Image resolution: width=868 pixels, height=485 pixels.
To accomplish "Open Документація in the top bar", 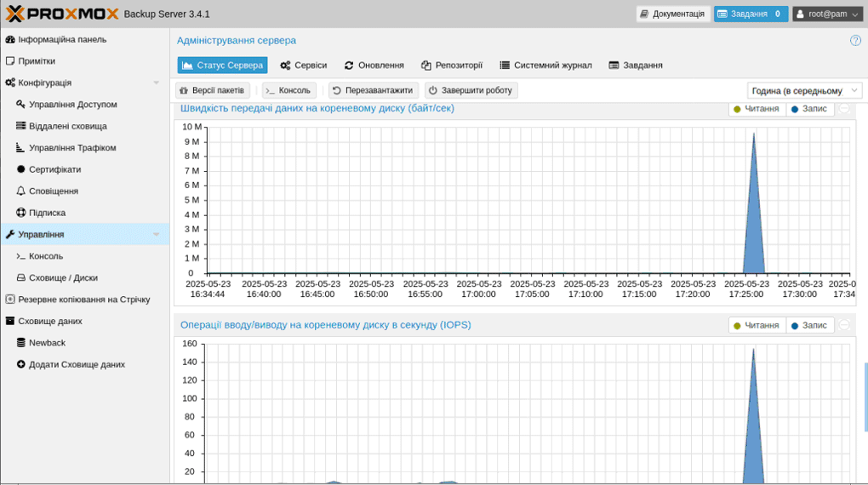I will [x=672, y=14].
